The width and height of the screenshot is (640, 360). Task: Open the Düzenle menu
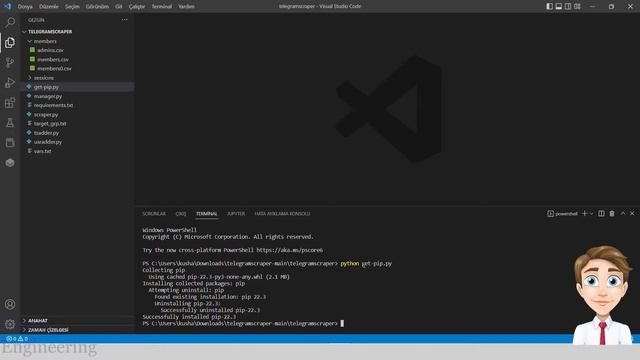click(49, 7)
